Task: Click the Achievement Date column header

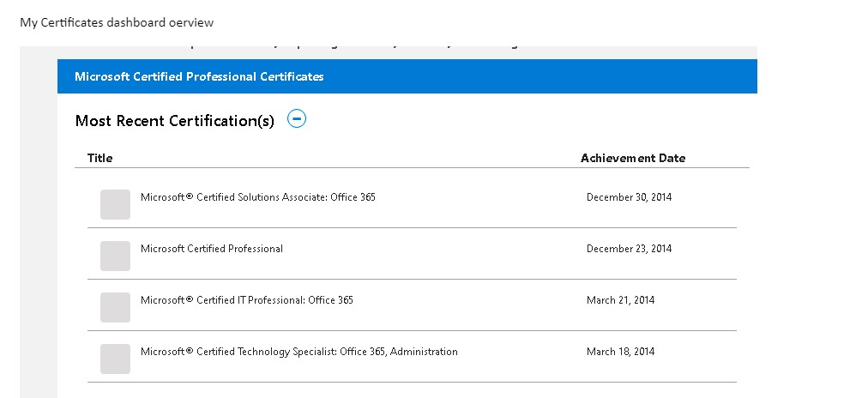Action: click(x=632, y=158)
